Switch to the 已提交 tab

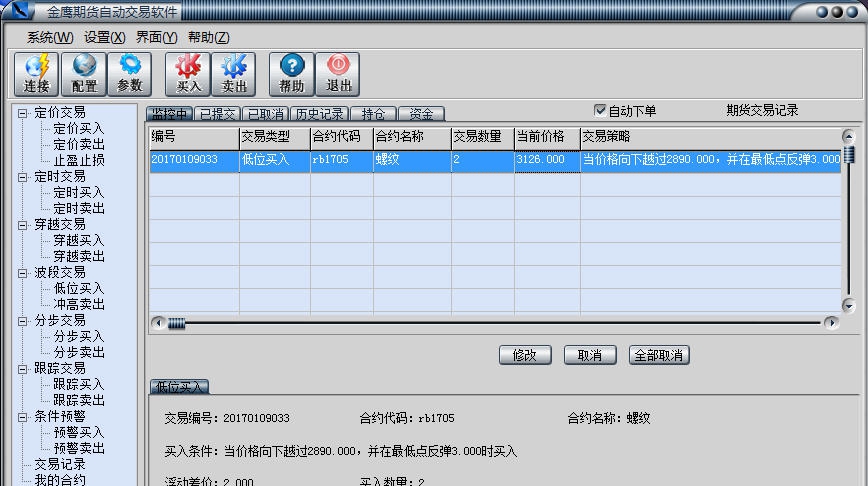[218, 114]
